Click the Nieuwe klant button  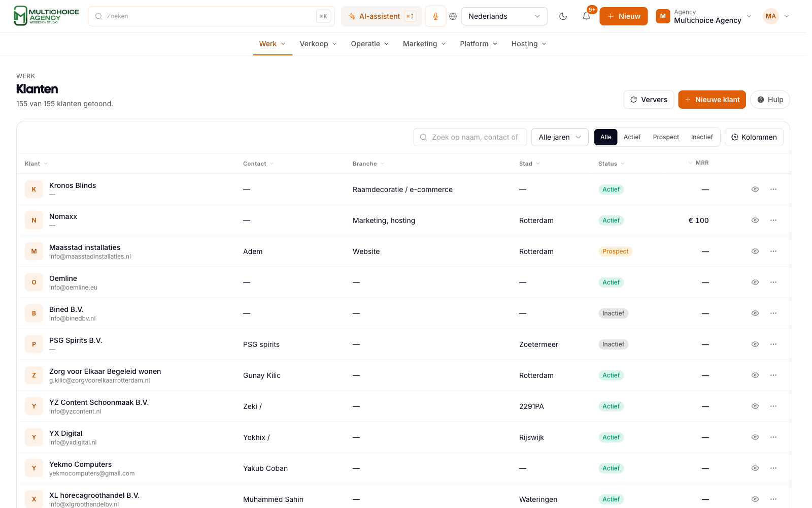(x=712, y=100)
